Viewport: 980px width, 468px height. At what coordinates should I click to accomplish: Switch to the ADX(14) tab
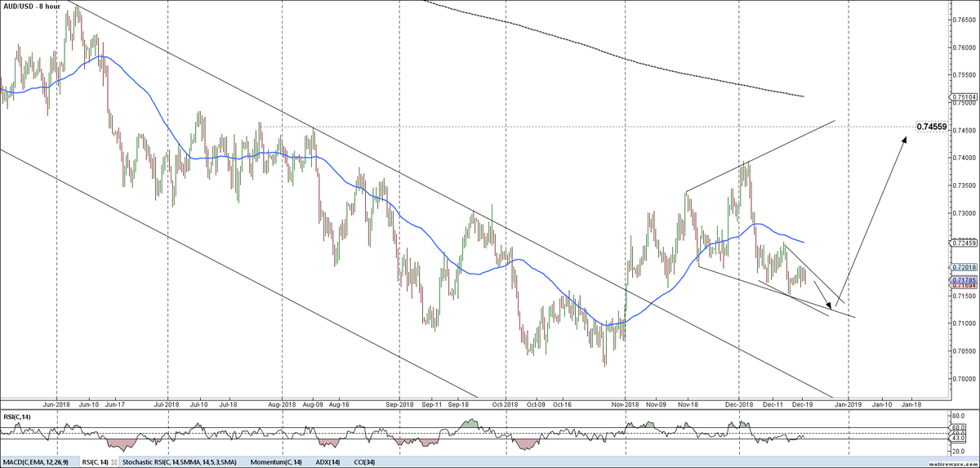click(x=327, y=462)
